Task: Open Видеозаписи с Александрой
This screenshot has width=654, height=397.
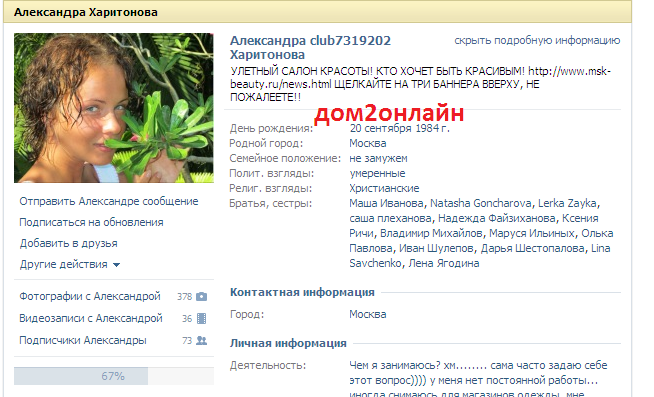Action: point(91,319)
